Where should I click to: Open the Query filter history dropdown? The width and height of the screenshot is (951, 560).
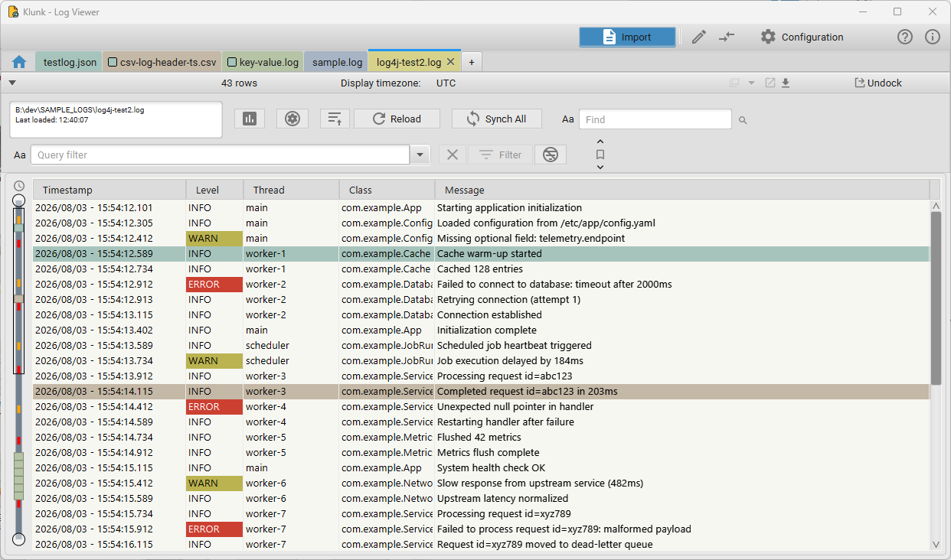point(420,155)
